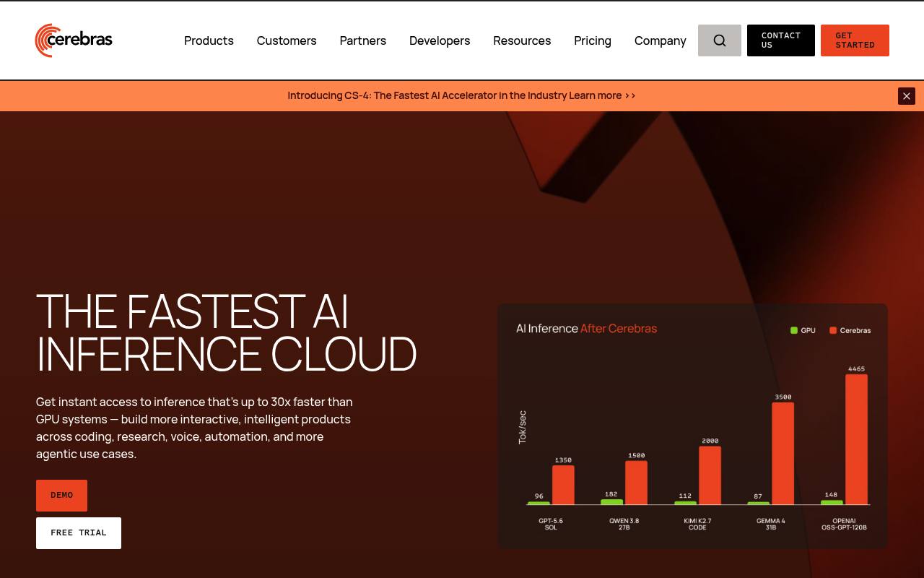924x578 pixels.
Task: Click the GPU bar labeled 148
Action: pos(832,502)
